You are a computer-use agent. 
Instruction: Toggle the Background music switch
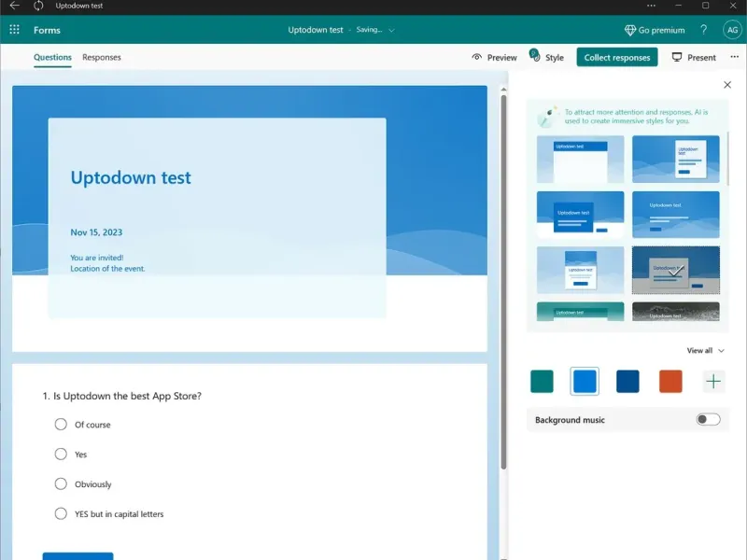[x=708, y=419]
